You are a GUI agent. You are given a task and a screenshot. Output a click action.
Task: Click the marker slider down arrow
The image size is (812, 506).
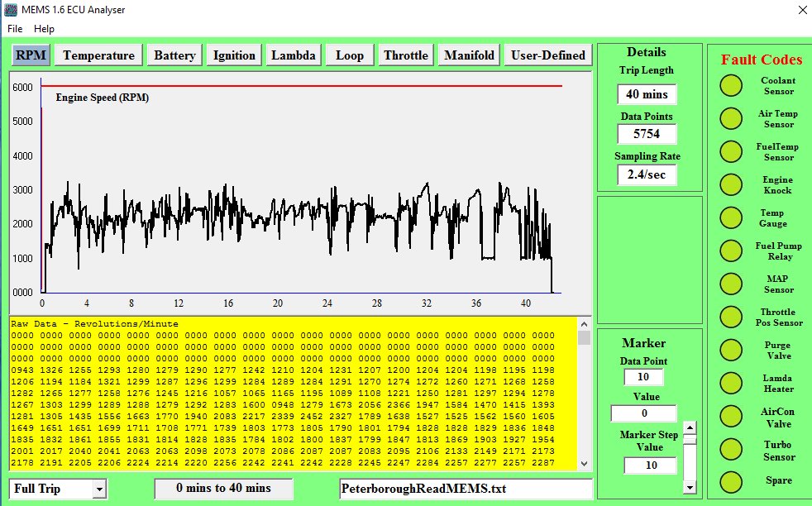point(690,487)
